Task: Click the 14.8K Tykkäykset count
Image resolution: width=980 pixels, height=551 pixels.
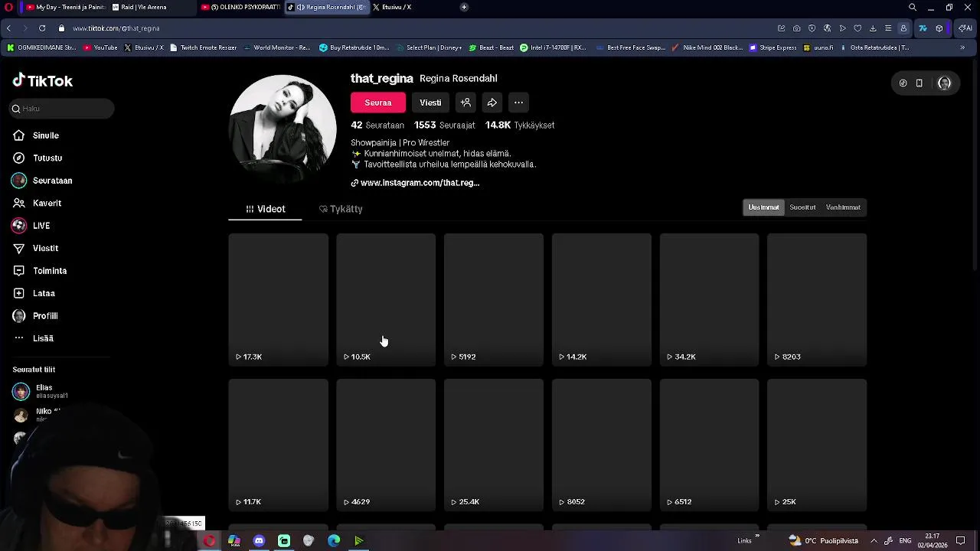Action: (520, 125)
